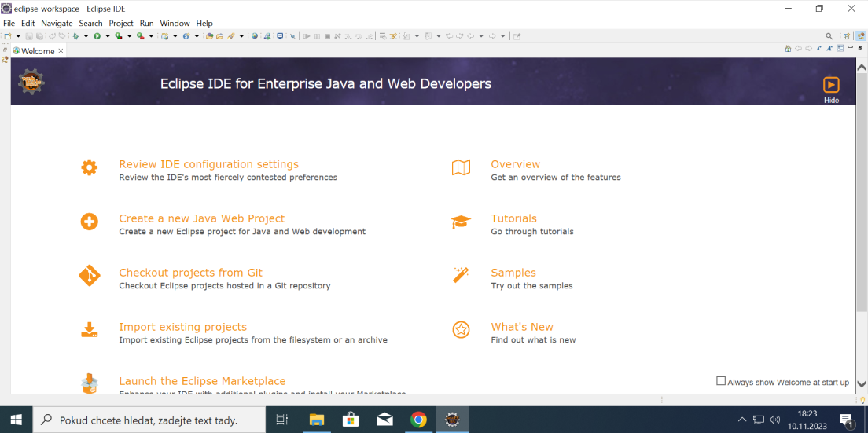Open the Navigate menu
868x433 pixels.
(57, 24)
